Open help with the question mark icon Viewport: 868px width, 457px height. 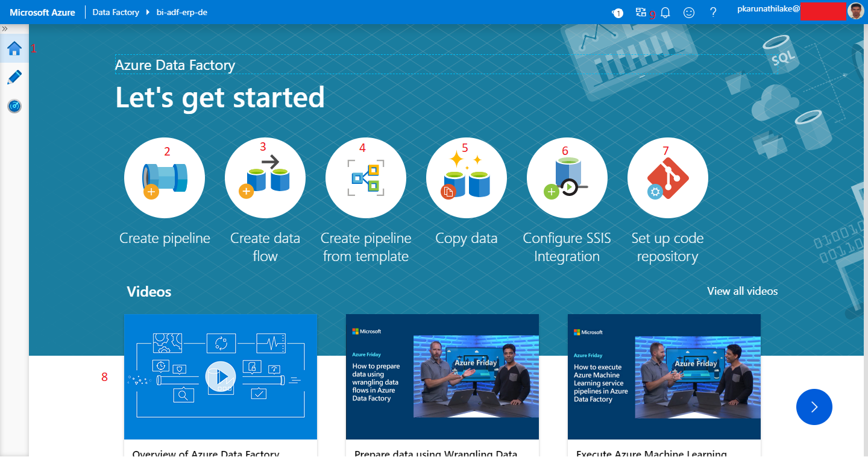click(x=713, y=12)
